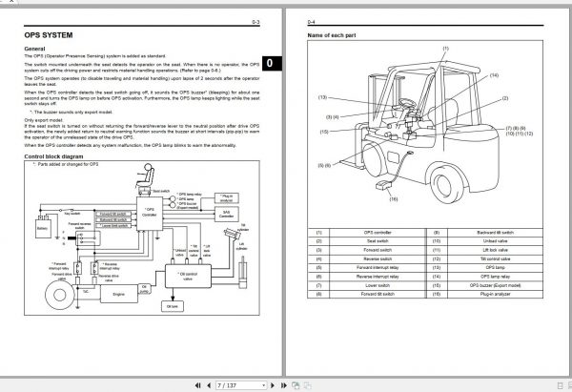572x392 pixels.
Task: Click the page number "0-4" at the page top
Action: coord(311,22)
